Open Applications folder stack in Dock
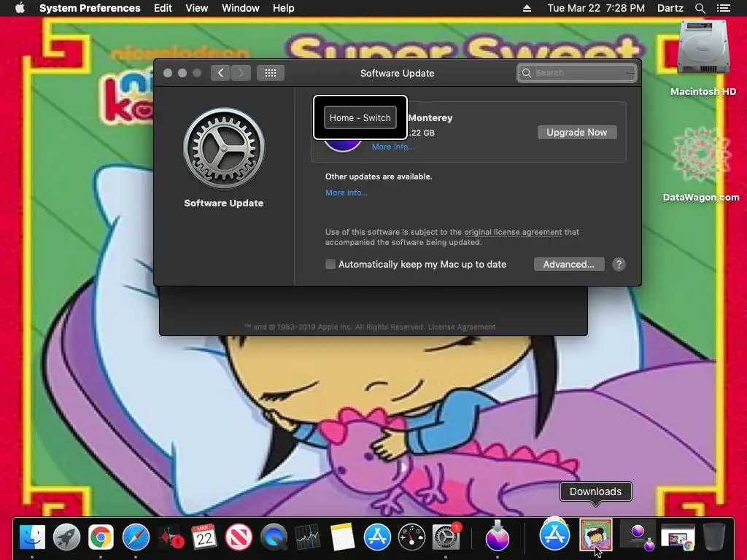747x560 pixels. pyautogui.click(x=554, y=535)
